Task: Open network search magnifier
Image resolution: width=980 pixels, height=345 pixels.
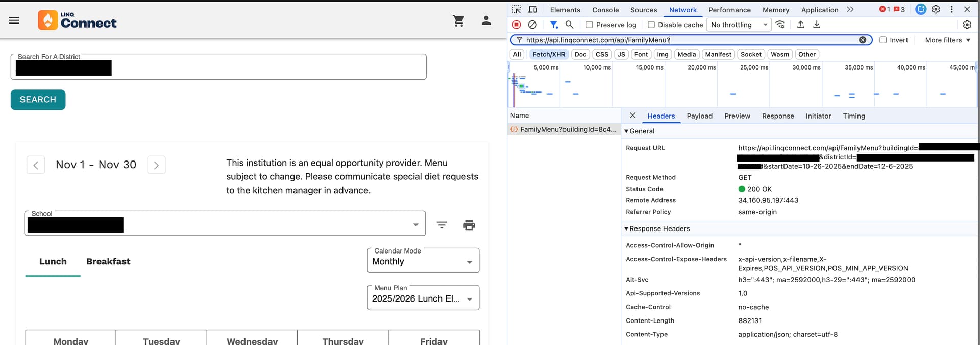Action: 570,25
